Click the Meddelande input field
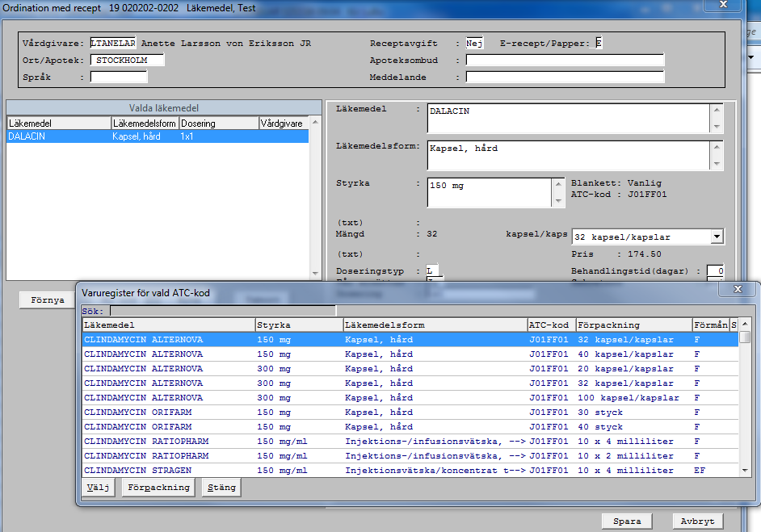The image size is (761, 532). click(565, 77)
